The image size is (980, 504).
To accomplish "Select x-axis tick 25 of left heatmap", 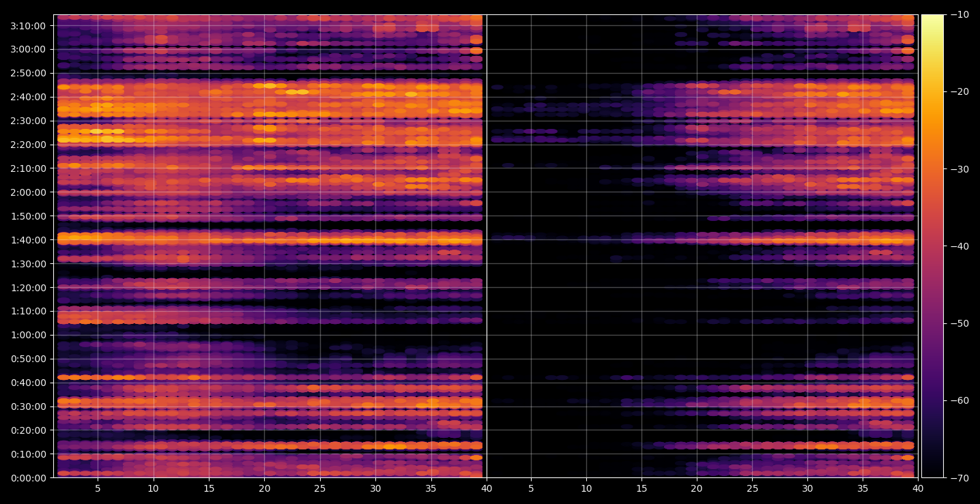I will pyautogui.click(x=320, y=489).
